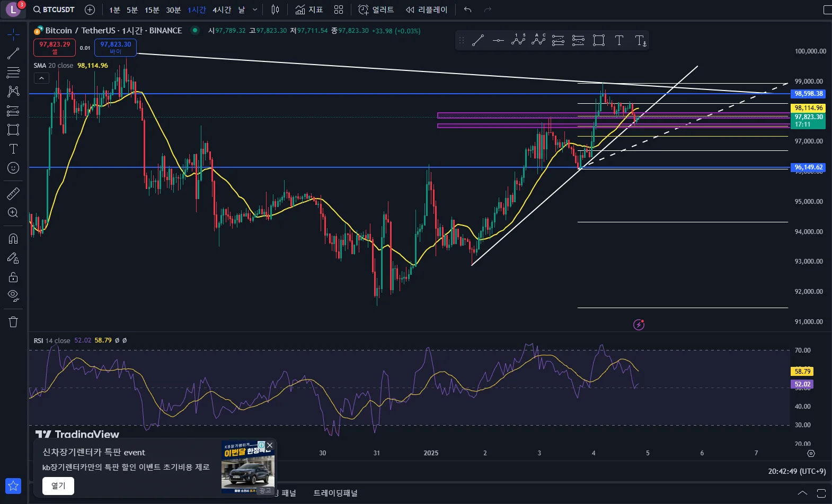Image resolution: width=832 pixels, height=504 pixels.
Task: Click the 열기 button in the ad
Action: [x=58, y=485]
